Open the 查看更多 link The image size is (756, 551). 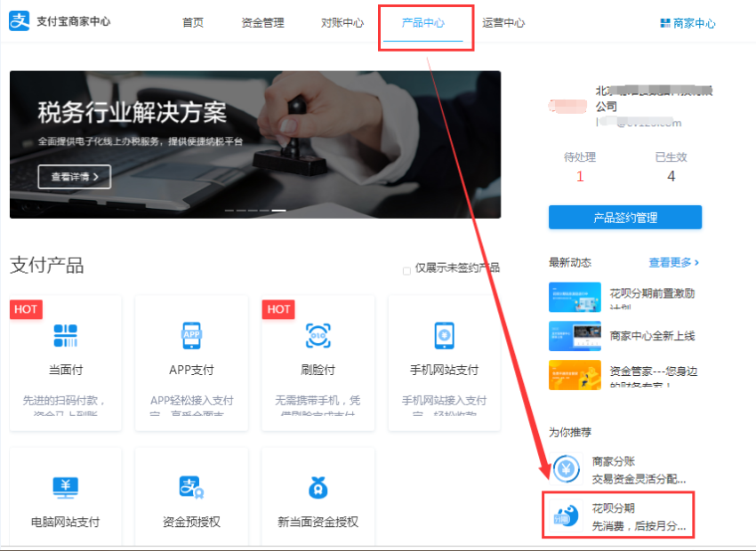point(673,262)
